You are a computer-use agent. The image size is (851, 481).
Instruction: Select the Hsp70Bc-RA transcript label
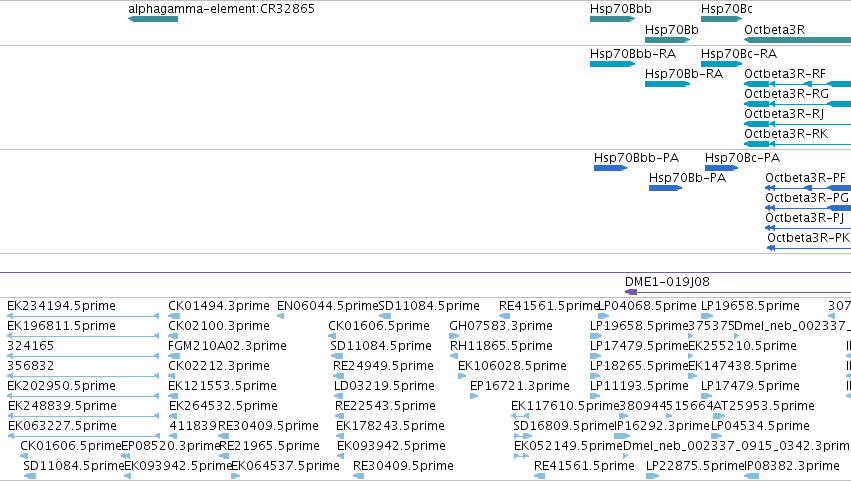[739, 54]
